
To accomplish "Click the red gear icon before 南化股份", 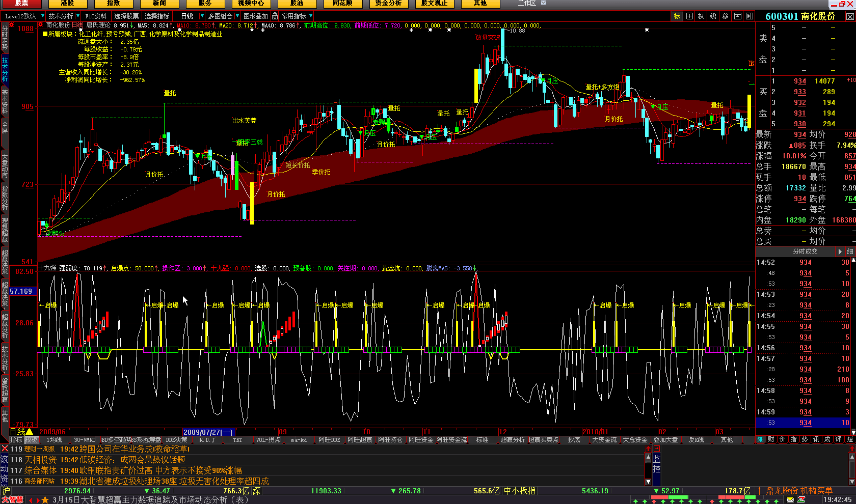I will pyautogui.click(x=41, y=24).
